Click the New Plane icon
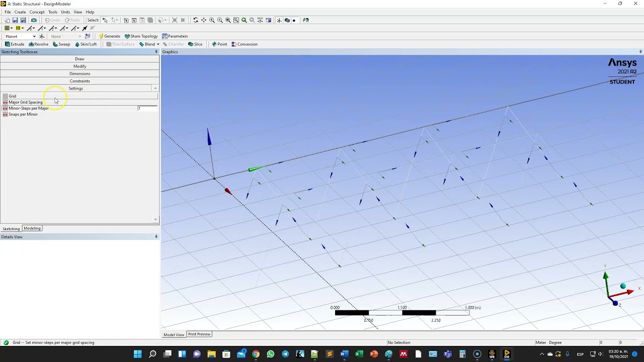The width and height of the screenshot is (644, 362). pyautogui.click(x=42, y=36)
